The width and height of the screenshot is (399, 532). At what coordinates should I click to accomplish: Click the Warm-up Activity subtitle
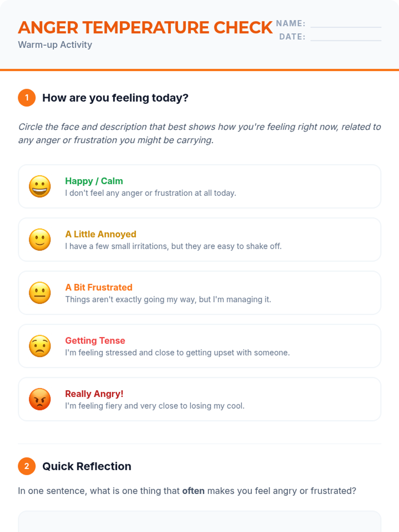point(55,45)
